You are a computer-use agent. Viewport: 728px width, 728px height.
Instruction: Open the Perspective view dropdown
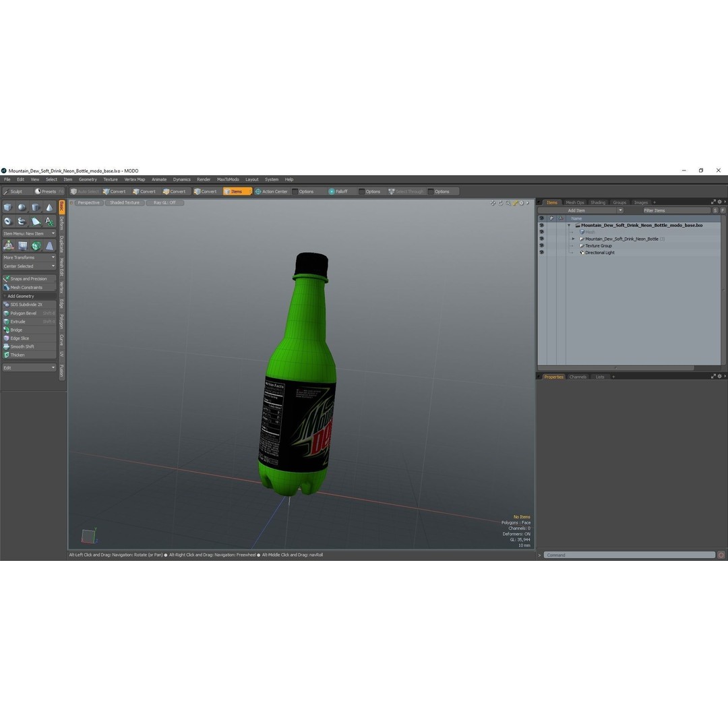point(88,203)
